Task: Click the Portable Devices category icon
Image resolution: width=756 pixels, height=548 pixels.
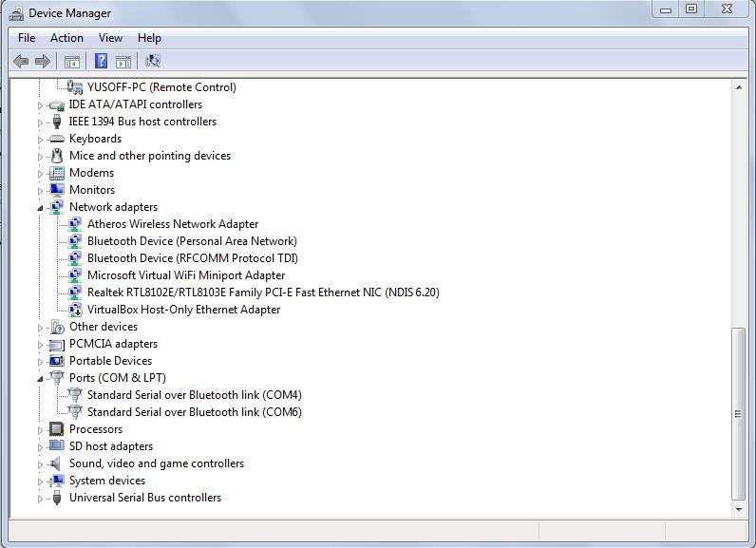Action: point(57,361)
